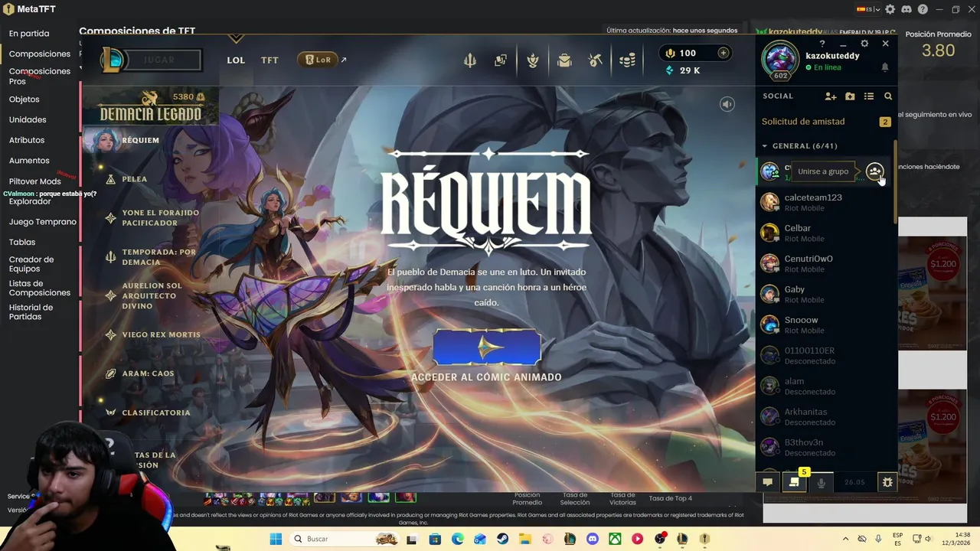Open MetaTFT settings gear in title bar

tap(890, 9)
